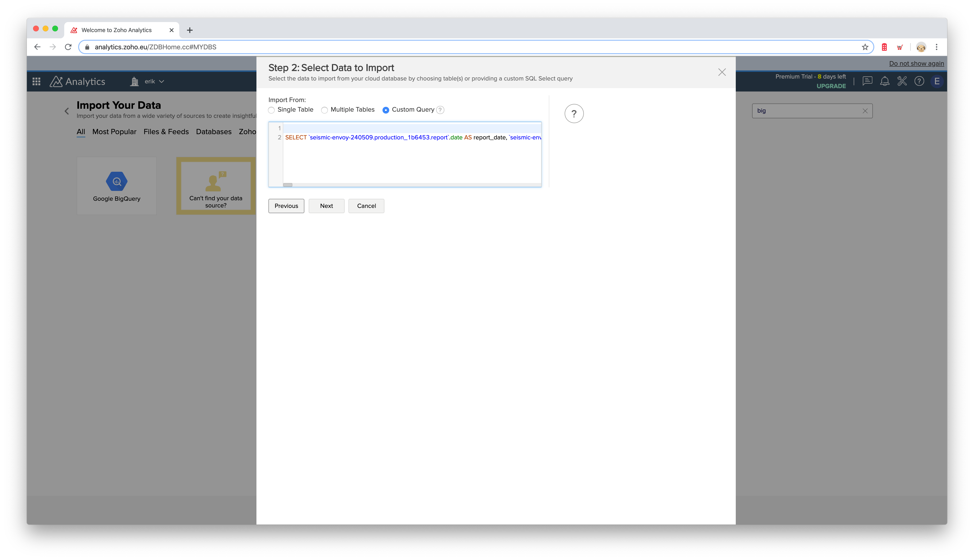Reload the page in browser
Image resolution: width=974 pixels, height=560 pixels.
click(x=68, y=47)
